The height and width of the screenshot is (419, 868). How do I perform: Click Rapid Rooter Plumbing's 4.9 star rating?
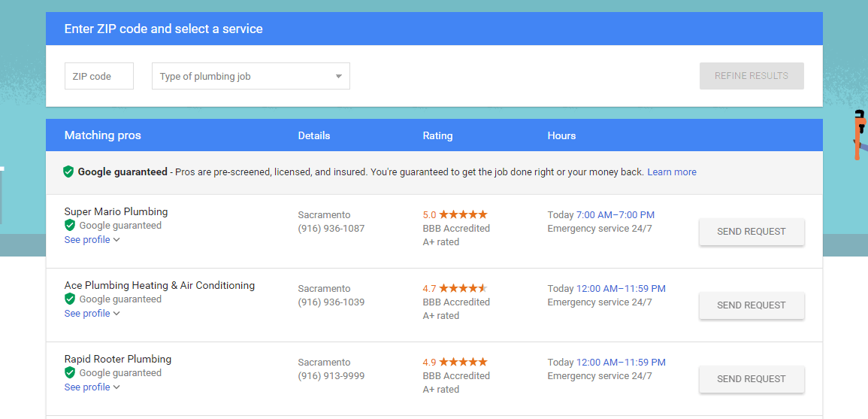click(463, 362)
